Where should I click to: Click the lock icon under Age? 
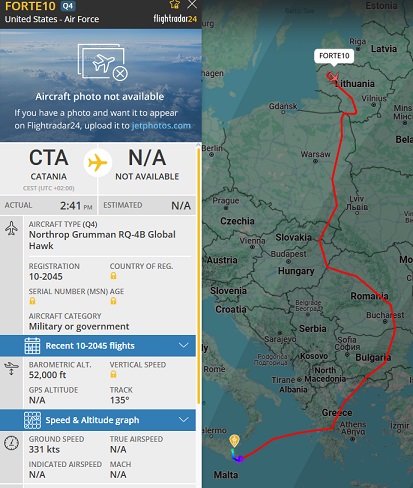coord(113,301)
